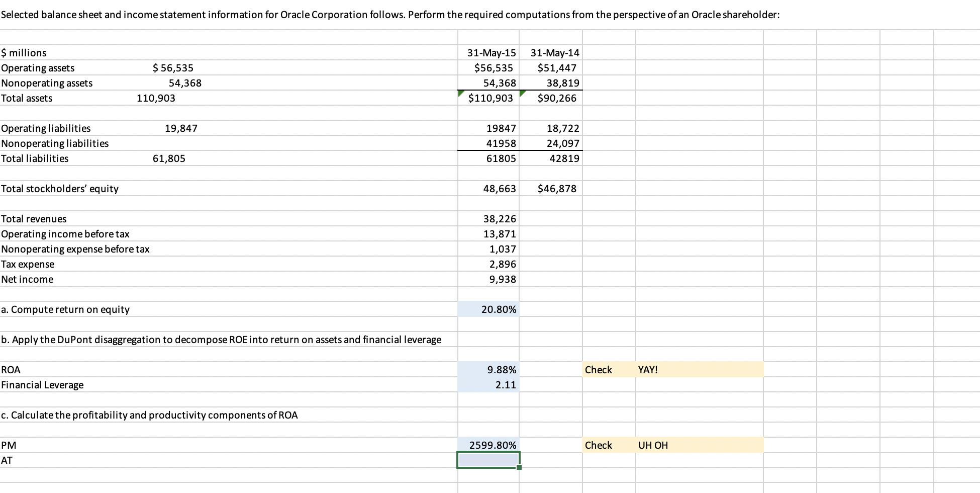This screenshot has width=980, height=493.
Task: Select the 'Operating assets' row label
Action: point(38,67)
